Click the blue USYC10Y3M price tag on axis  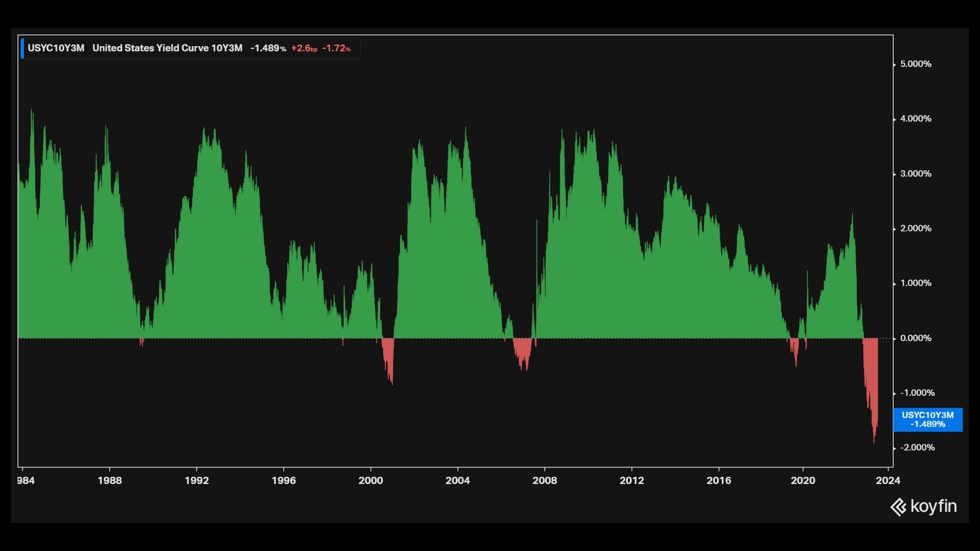pos(927,419)
